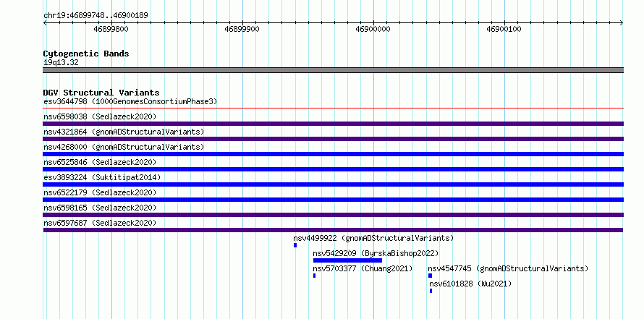Screen dimensions: 644x319
Task: Select the red esv3644798 variant line
Action: pos(333,109)
